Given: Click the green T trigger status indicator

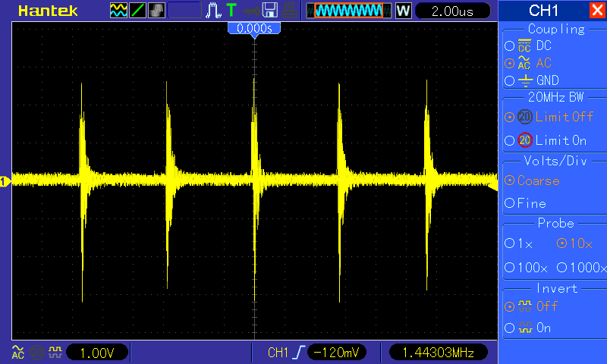Looking at the screenshot, I should [x=231, y=11].
